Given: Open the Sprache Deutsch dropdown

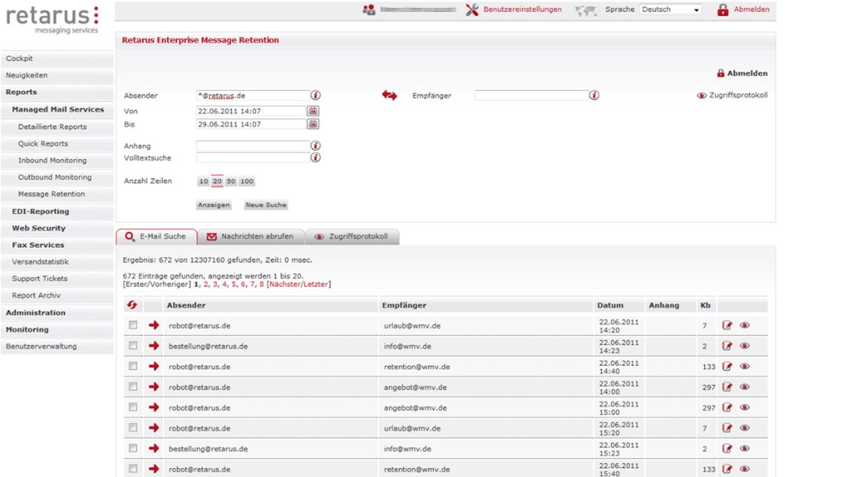Looking at the screenshot, I should click(671, 9).
